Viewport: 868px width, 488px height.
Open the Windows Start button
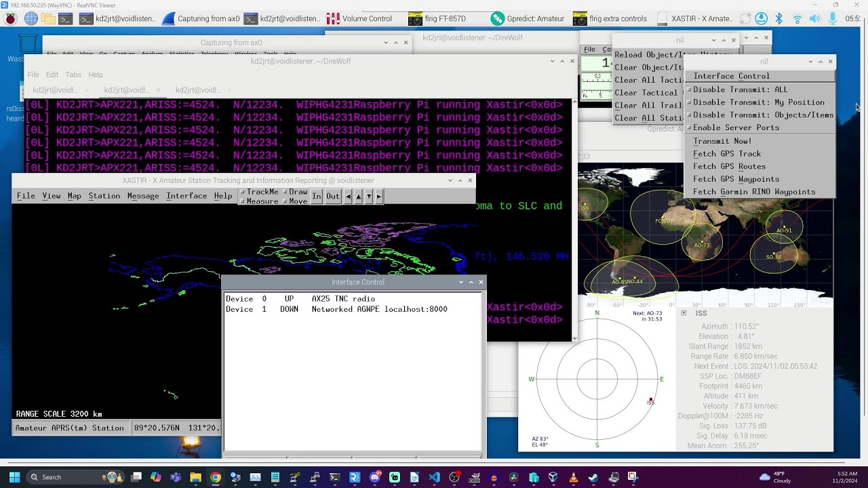(x=14, y=477)
